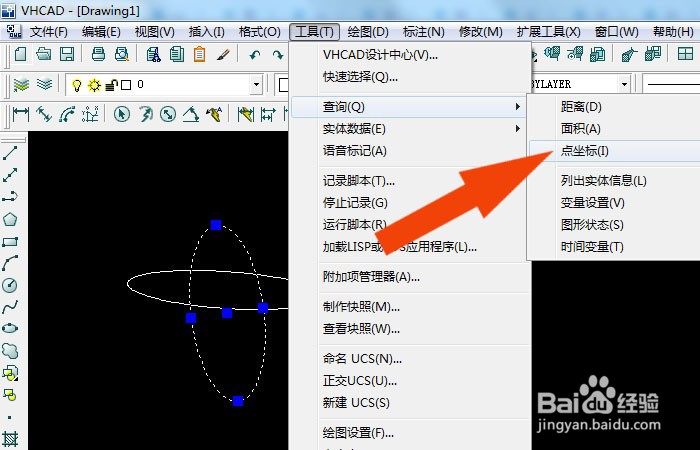Viewport: 700px width, 450px height.
Task: Open the 文件(F) menu
Action: [49, 32]
